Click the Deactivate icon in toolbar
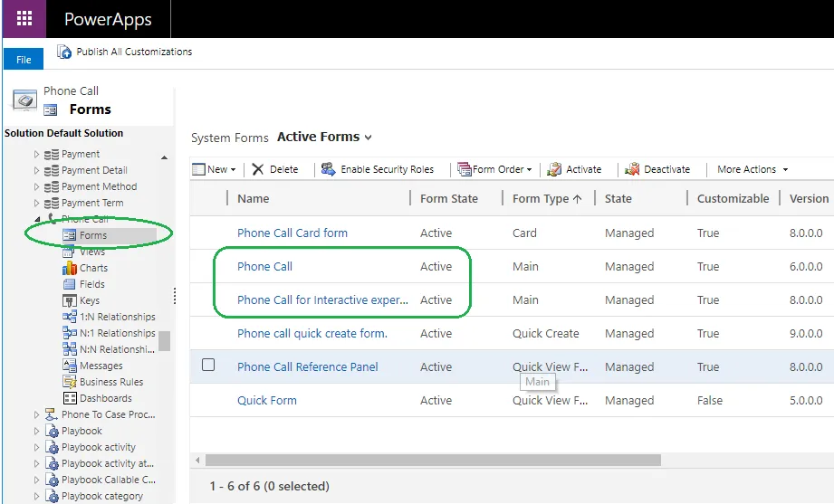 point(632,169)
